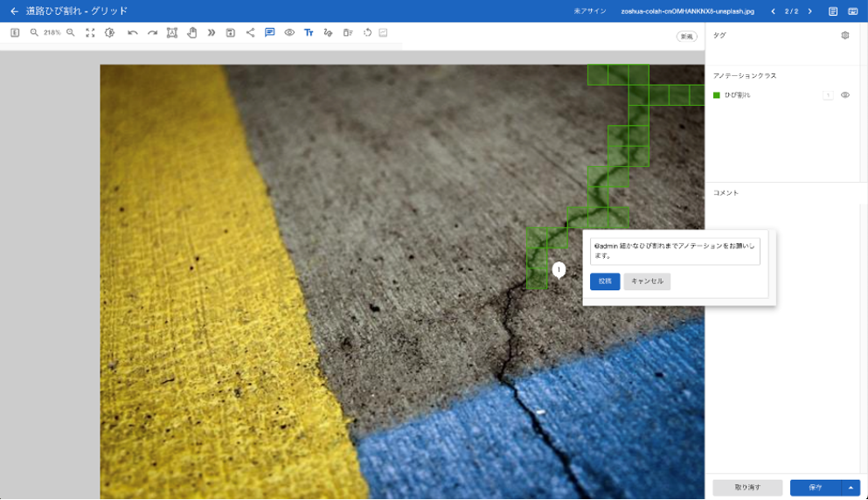Viewport: 868px width, 500px height.
Task: Open the keyboard shortcuts icon in header
Action: pyautogui.click(x=853, y=11)
